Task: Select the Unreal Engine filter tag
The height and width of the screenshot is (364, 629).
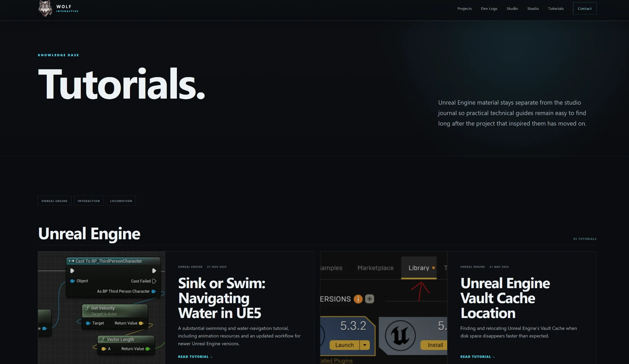Action: 55,201
